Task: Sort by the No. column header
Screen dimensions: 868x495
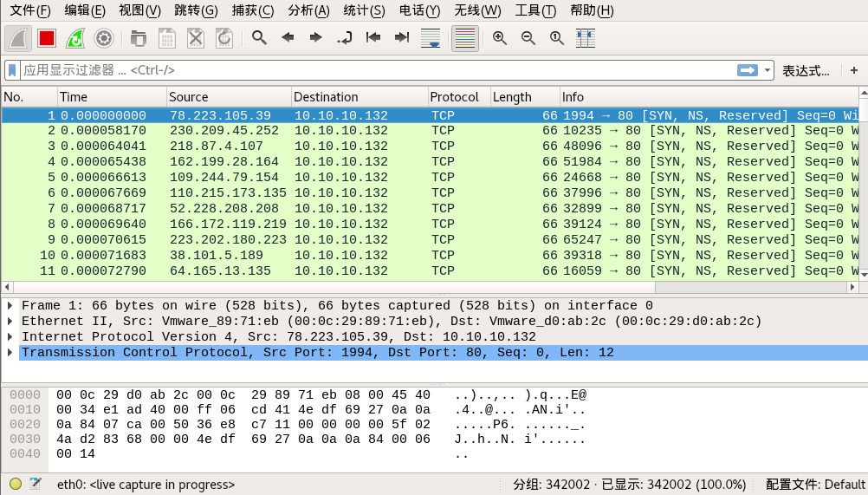Action: point(29,97)
